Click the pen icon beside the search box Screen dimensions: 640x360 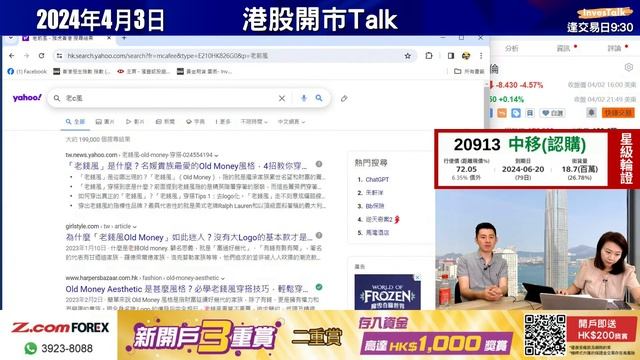344,98
